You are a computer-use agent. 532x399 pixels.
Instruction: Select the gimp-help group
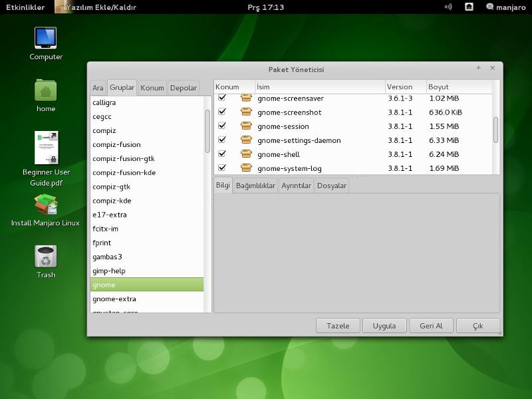[x=147, y=271]
